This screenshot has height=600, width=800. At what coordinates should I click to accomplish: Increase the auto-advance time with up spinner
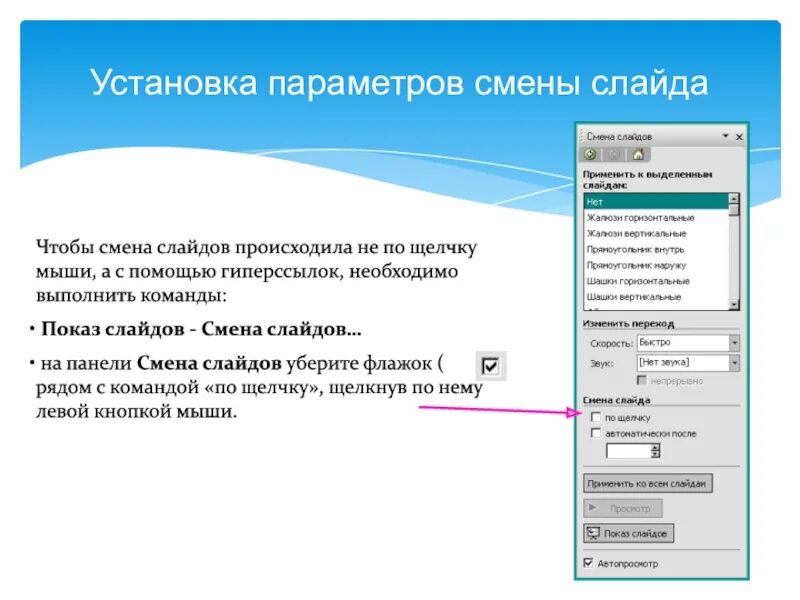(656, 447)
